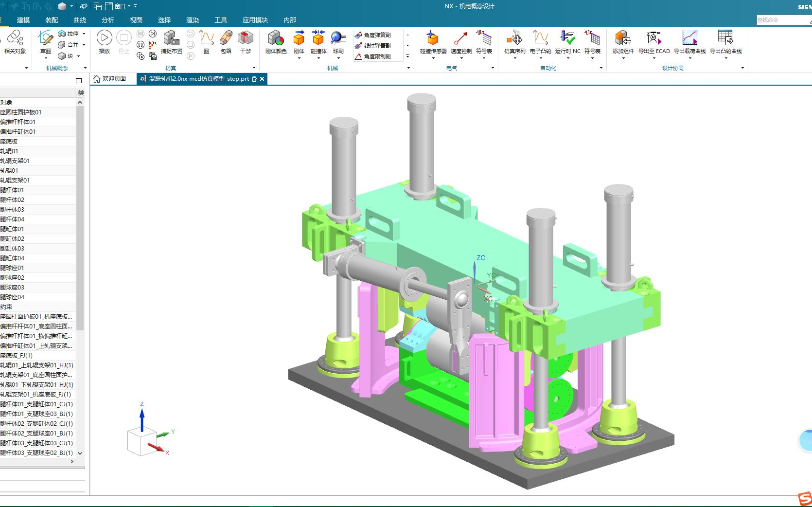This screenshot has width=812, height=507.
Task: Close the 混联轧机2.0nx mcd仿真模型_step.prt tab
Action: coord(262,79)
